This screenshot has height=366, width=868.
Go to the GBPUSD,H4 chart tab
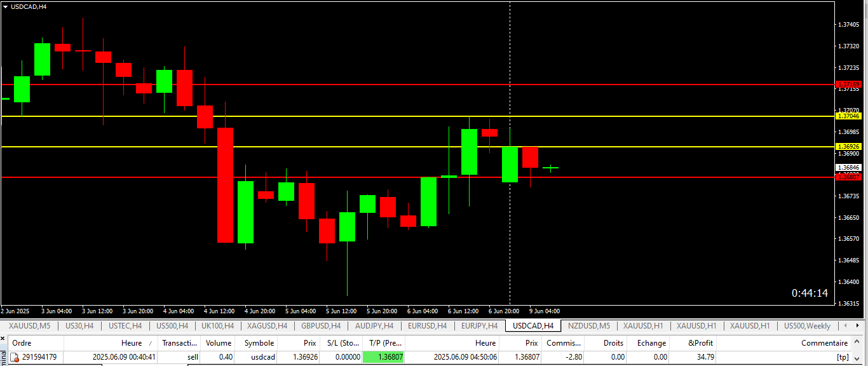pos(322,326)
